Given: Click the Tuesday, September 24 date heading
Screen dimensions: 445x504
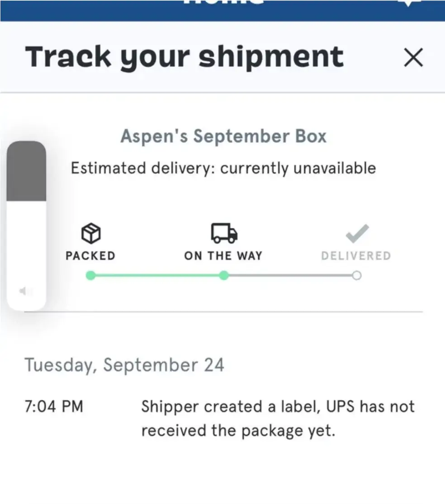Looking at the screenshot, I should pyautogui.click(x=124, y=365).
